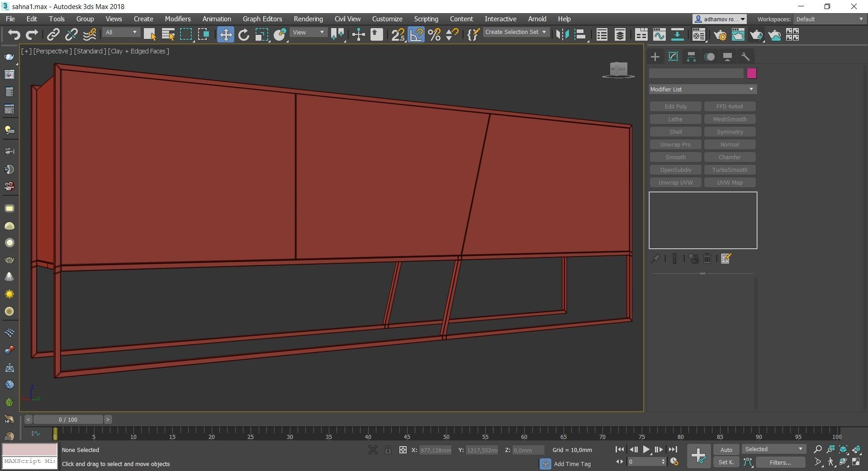Click the pink MAXScript listener swatch
The width and height of the screenshot is (868, 471).
[30, 449]
